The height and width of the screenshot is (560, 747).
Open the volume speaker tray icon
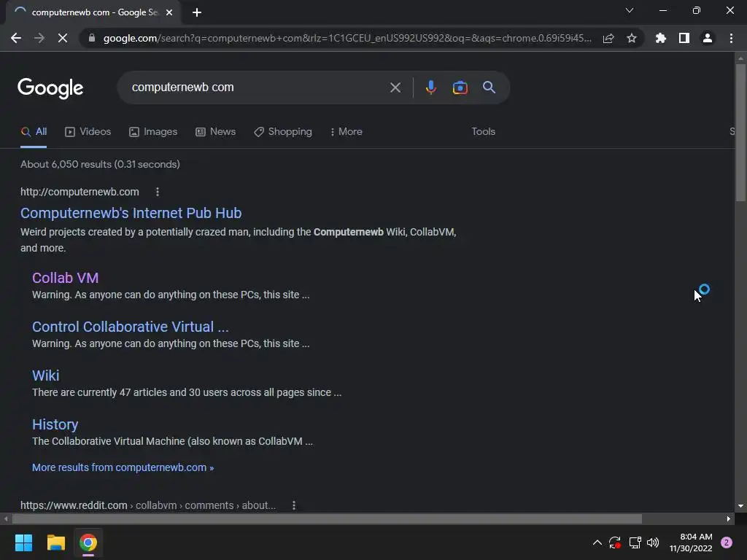click(x=653, y=542)
